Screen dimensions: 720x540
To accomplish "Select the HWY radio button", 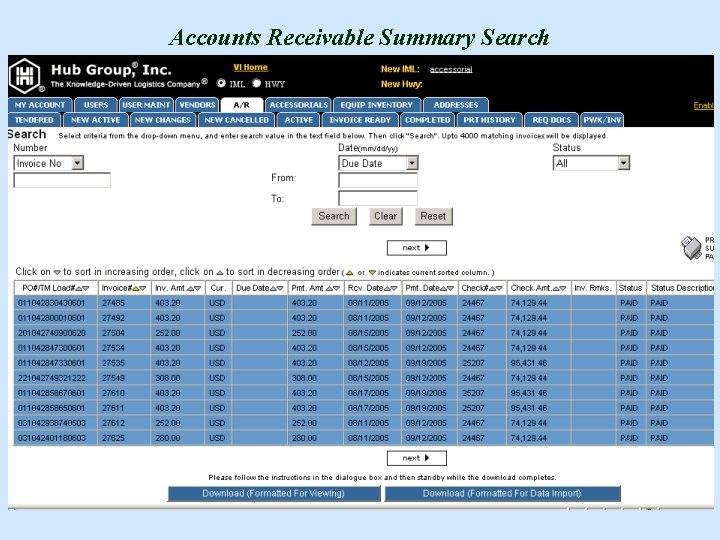I will point(257,83).
